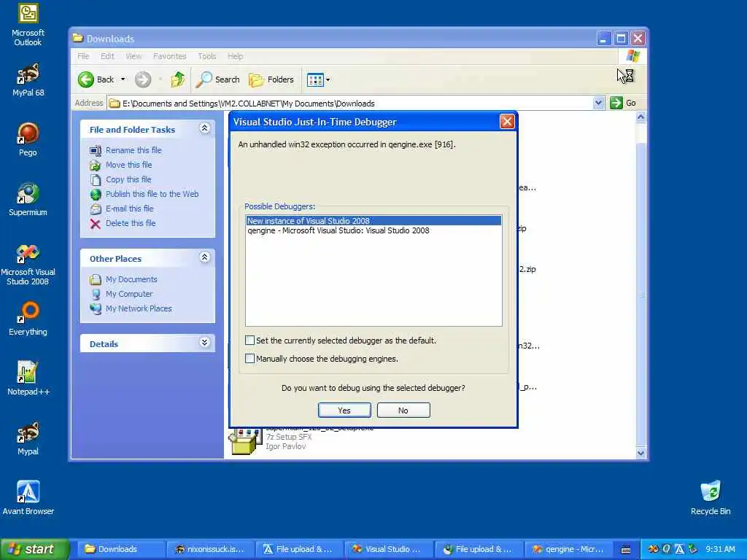The image size is (747, 560).
Task: Open My Network Places link
Action: tap(138, 308)
